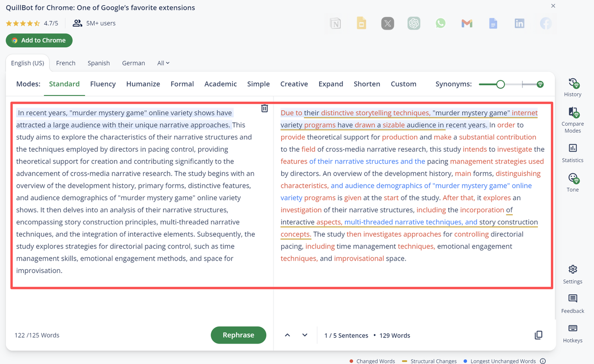Click the yellow Google Slides icon

(x=362, y=23)
